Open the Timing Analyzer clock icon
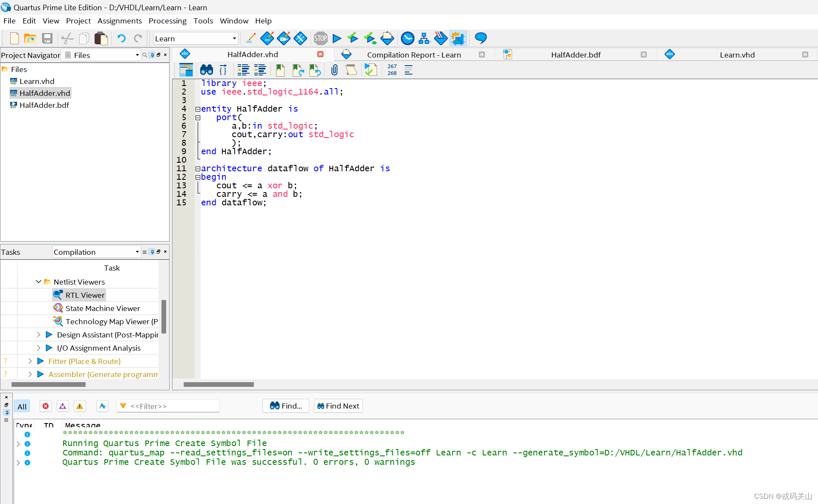This screenshot has height=504, width=818. coord(407,38)
